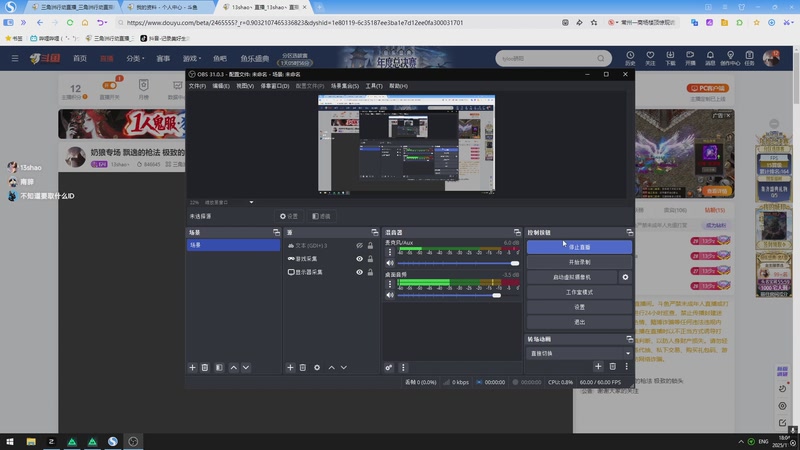Click Douyu download client icon
This screenshot has width=800, height=450.
point(670,58)
